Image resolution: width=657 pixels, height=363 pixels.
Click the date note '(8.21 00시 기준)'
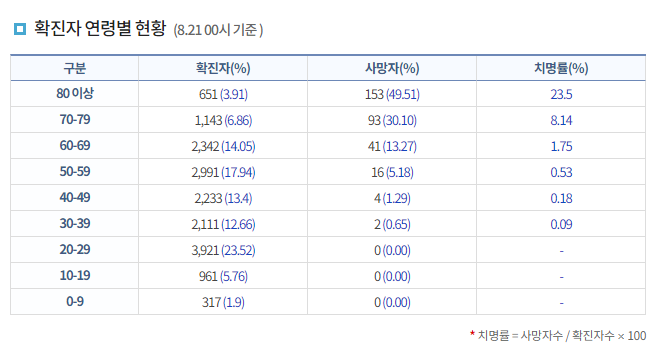[x=218, y=30]
